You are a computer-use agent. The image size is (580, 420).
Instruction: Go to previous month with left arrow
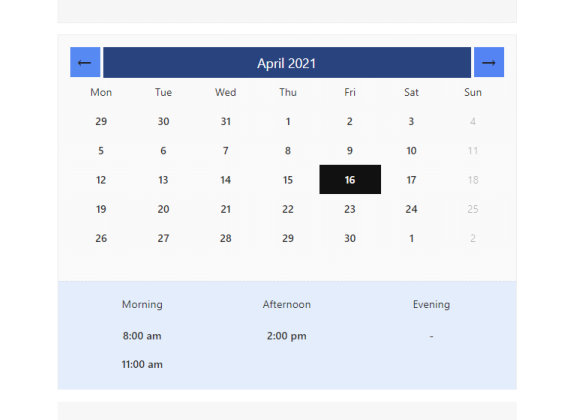click(85, 62)
